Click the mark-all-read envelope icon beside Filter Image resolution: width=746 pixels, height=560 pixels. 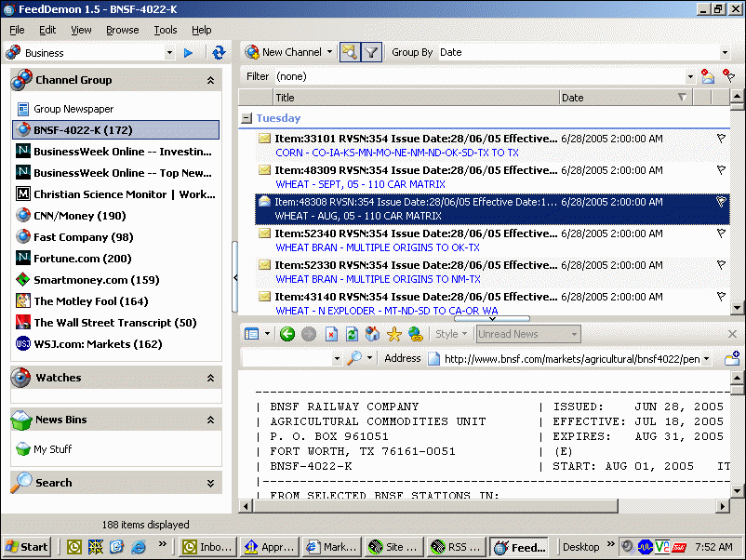[708, 76]
